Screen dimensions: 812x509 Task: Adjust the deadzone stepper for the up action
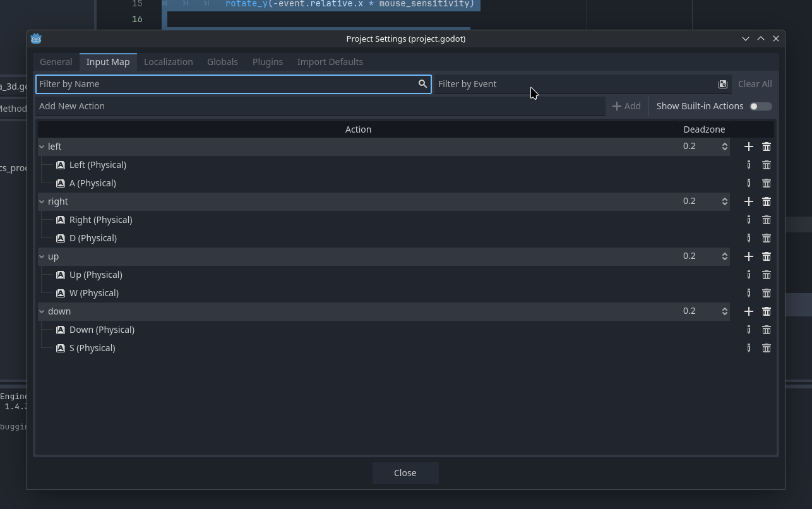(x=724, y=256)
